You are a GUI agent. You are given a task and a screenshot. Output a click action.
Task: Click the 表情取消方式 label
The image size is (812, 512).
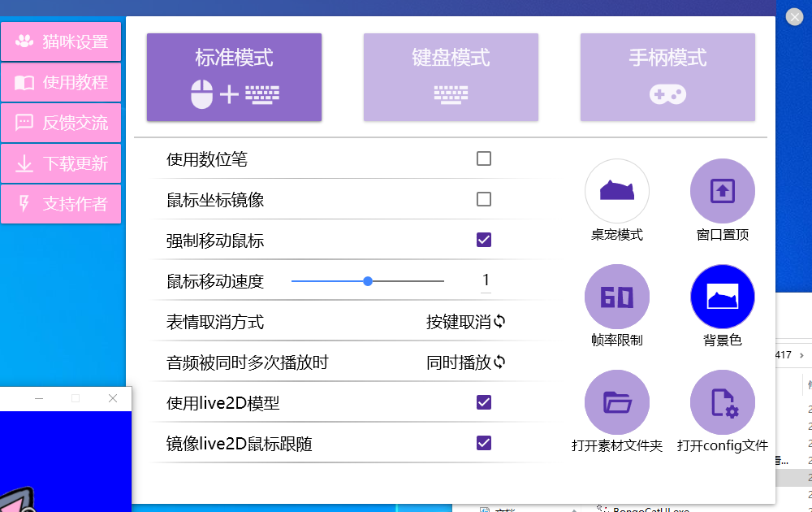[215, 322]
